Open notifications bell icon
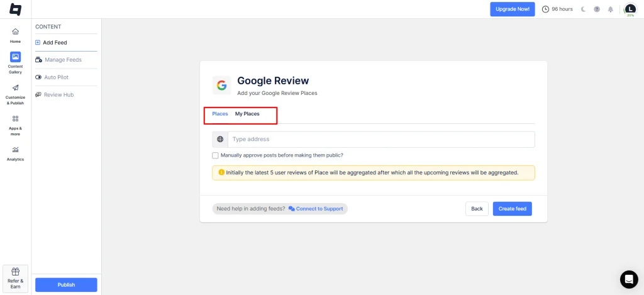Image resolution: width=644 pixels, height=295 pixels. point(610,9)
